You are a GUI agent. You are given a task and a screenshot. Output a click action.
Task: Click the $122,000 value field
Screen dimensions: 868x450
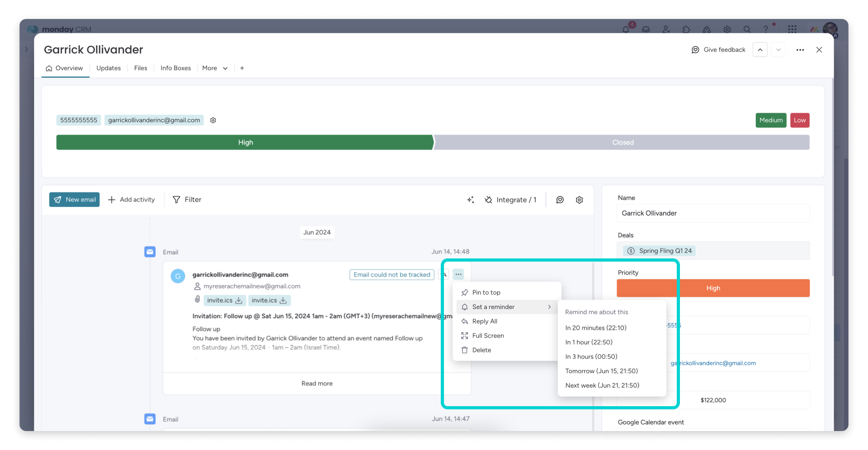tap(713, 400)
